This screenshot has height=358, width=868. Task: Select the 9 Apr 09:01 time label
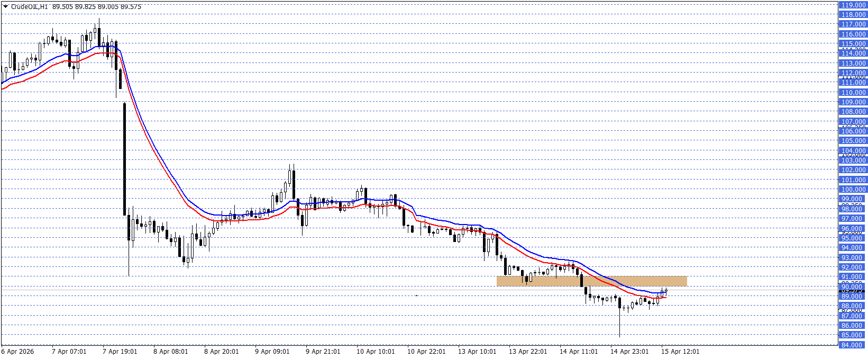pyautogui.click(x=272, y=352)
